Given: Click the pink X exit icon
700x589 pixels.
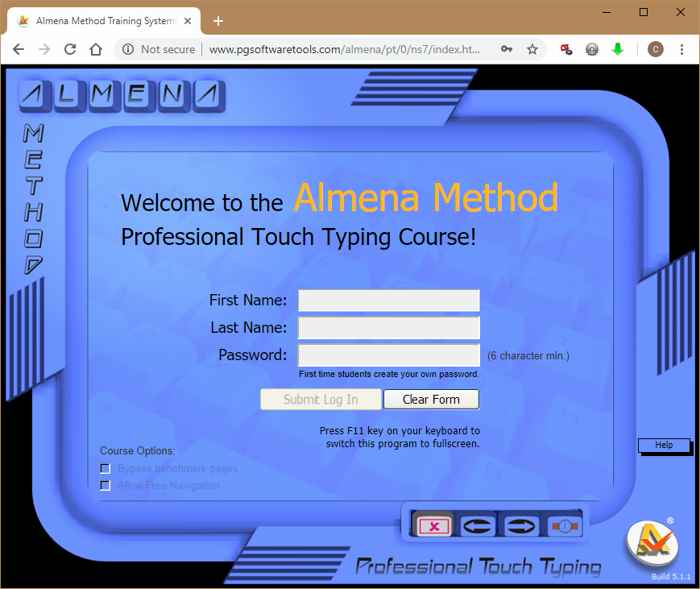Looking at the screenshot, I should [x=433, y=526].
